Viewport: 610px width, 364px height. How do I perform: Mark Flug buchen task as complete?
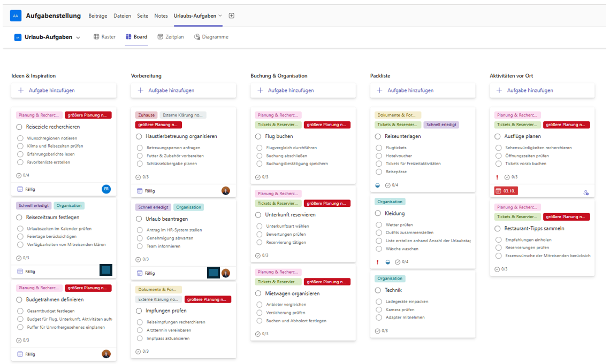(x=258, y=136)
